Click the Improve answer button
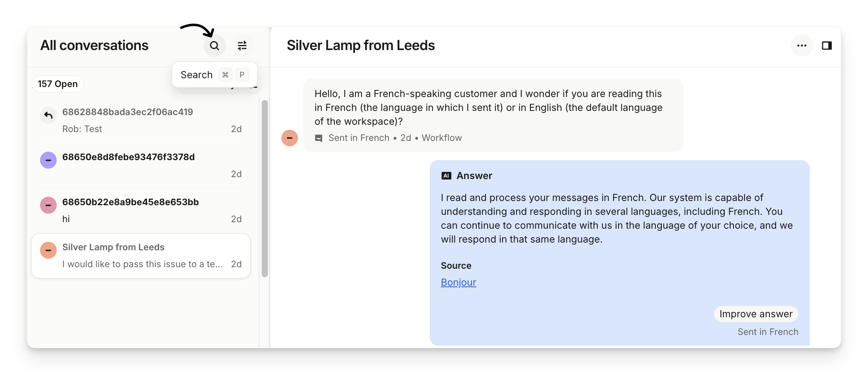The width and height of the screenshot is (868, 375). click(755, 314)
